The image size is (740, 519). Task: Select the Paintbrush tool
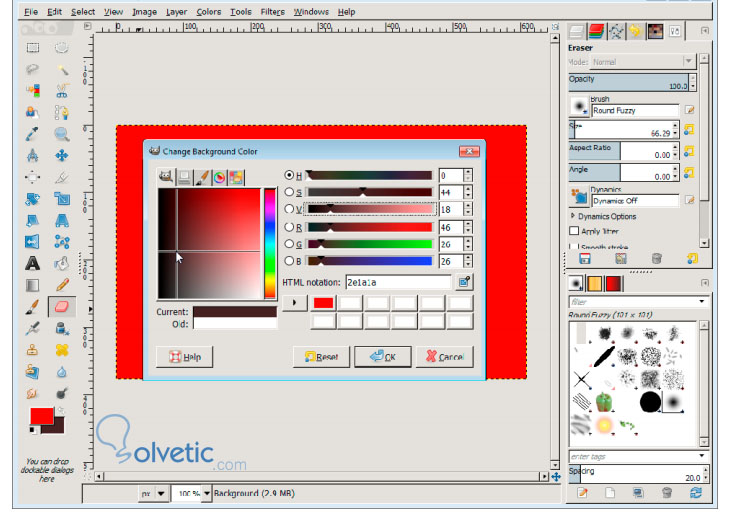click(33, 307)
